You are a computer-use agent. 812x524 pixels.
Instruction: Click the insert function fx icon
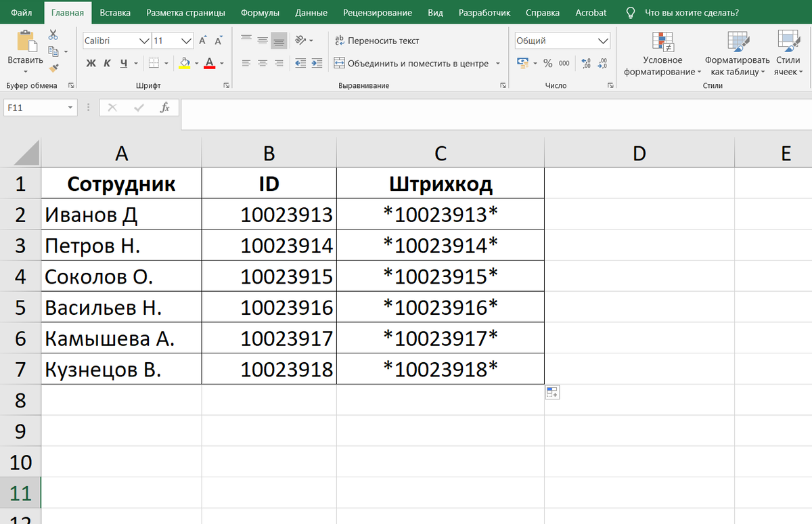point(164,108)
